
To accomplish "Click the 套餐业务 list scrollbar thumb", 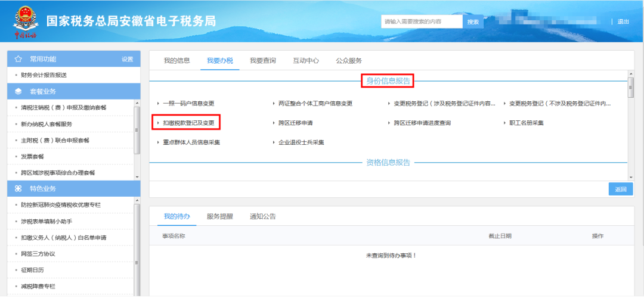I will click(137, 130).
